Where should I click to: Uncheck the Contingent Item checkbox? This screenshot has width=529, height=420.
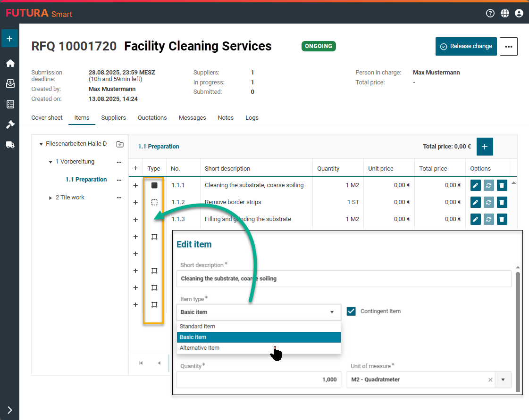click(351, 311)
